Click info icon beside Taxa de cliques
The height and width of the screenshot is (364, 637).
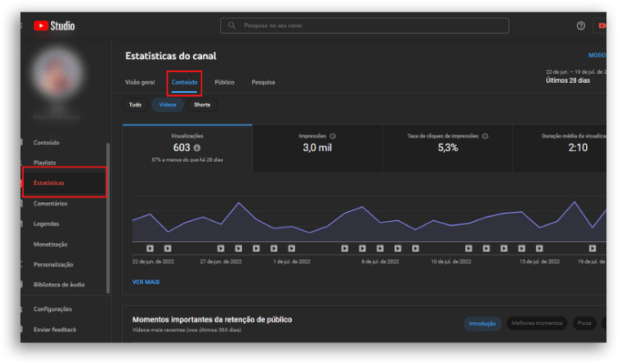pyautogui.click(x=485, y=136)
